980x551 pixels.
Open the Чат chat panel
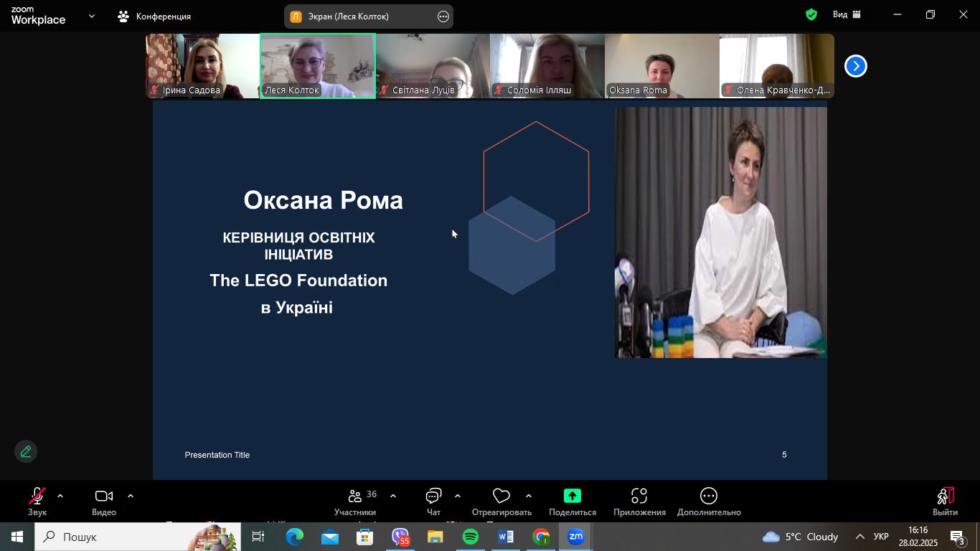click(433, 501)
